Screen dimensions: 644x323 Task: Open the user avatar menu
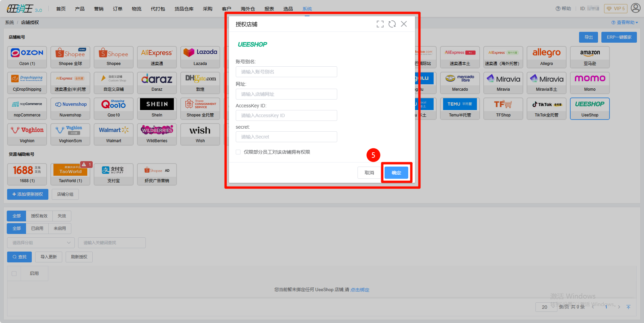636,8
